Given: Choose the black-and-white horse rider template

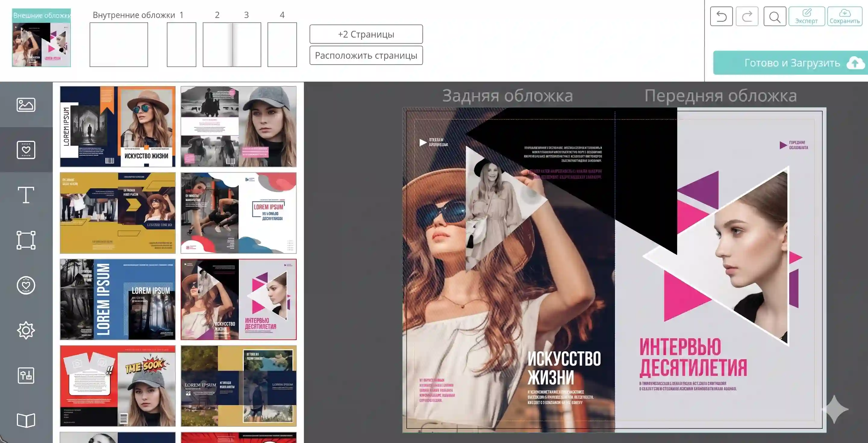Looking at the screenshot, I should click(239, 127).
